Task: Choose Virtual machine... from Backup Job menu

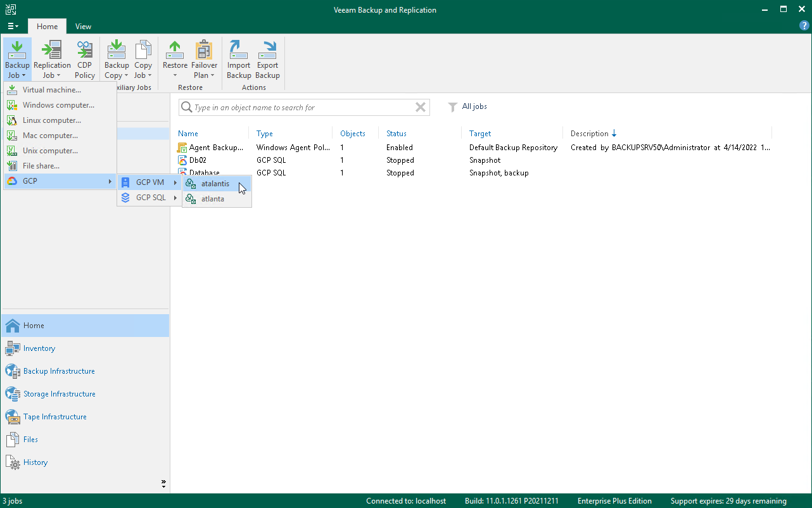Action: (x=60, y=90)
